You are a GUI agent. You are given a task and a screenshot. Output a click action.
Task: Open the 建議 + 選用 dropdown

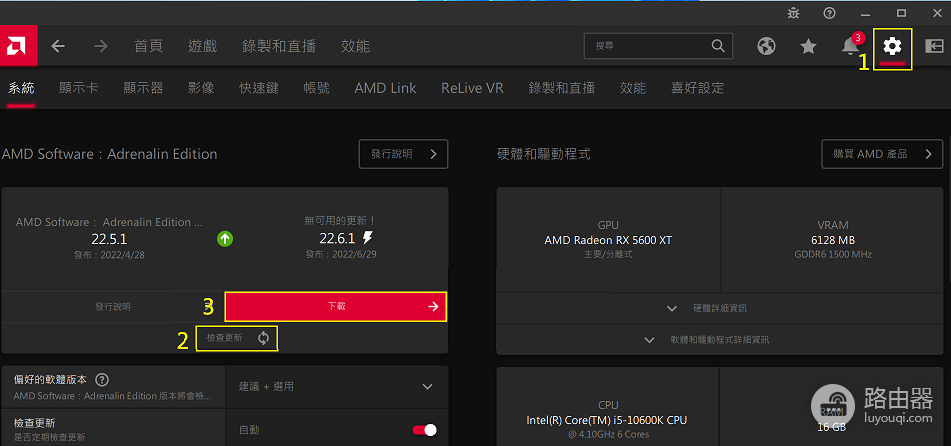(337, 387)
